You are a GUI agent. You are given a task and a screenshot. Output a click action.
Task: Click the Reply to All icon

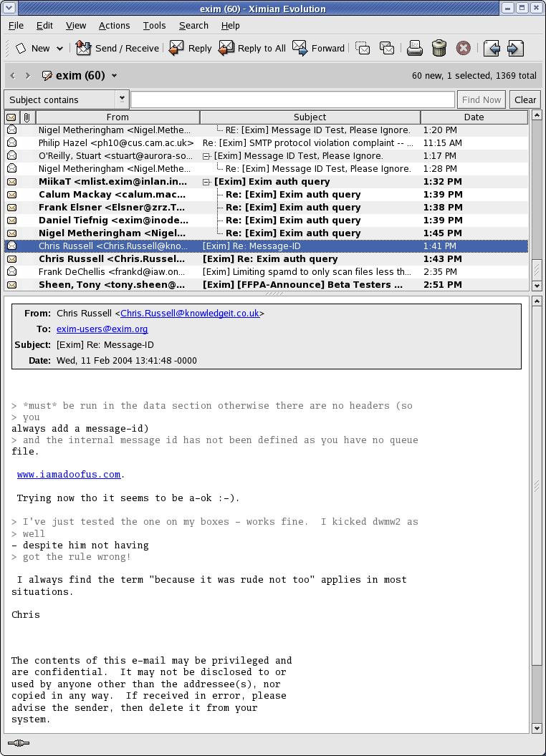227,48
